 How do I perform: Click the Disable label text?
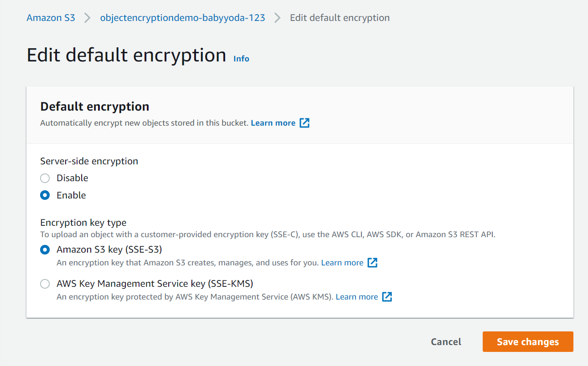72,178
